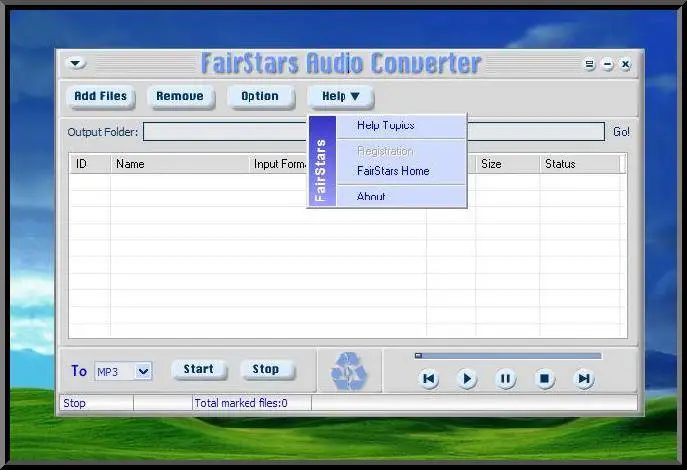Click the Stop conversion button
687x470 pixels.
266,369
